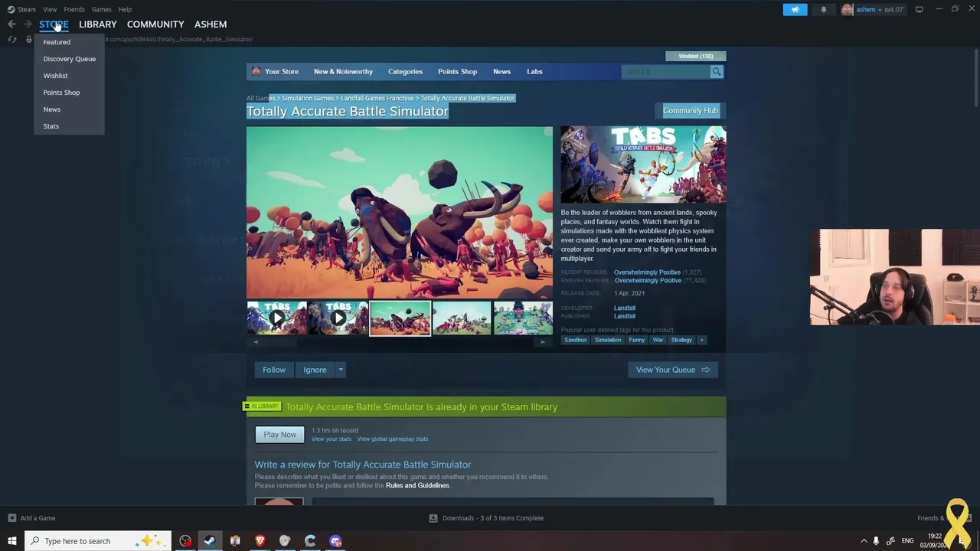The image size is (980, 551).
Task: Select the fourth screenshot thumbnail
Action: coord(462,318)
